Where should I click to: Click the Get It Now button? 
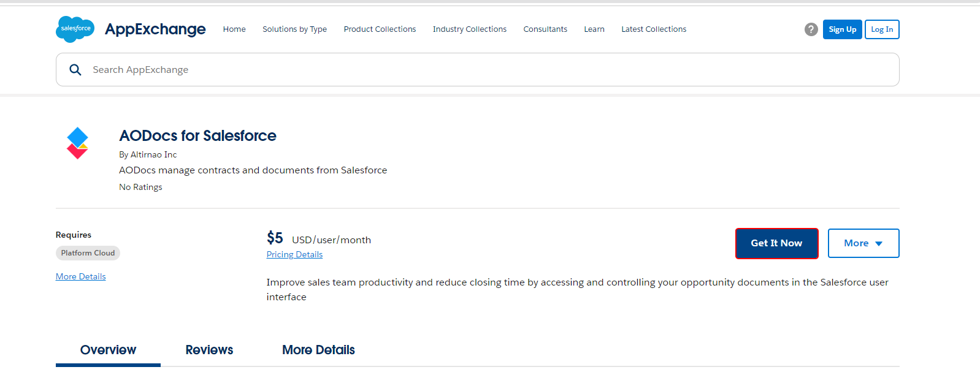pos(776,243)
